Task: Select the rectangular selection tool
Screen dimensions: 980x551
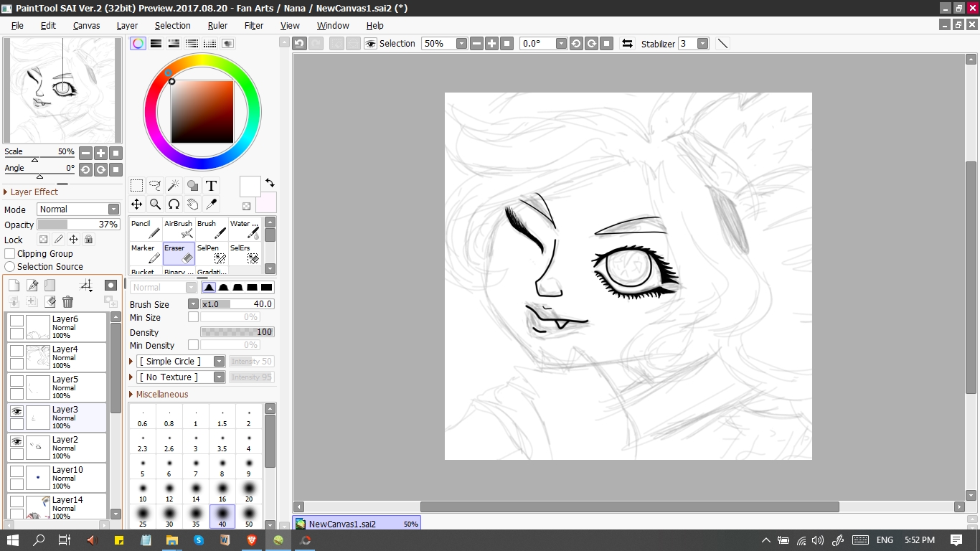Action: coord(136,186)
